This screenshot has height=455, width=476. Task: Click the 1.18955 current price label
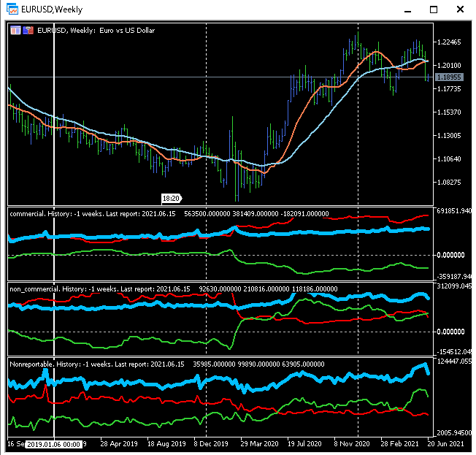(449, 77)
